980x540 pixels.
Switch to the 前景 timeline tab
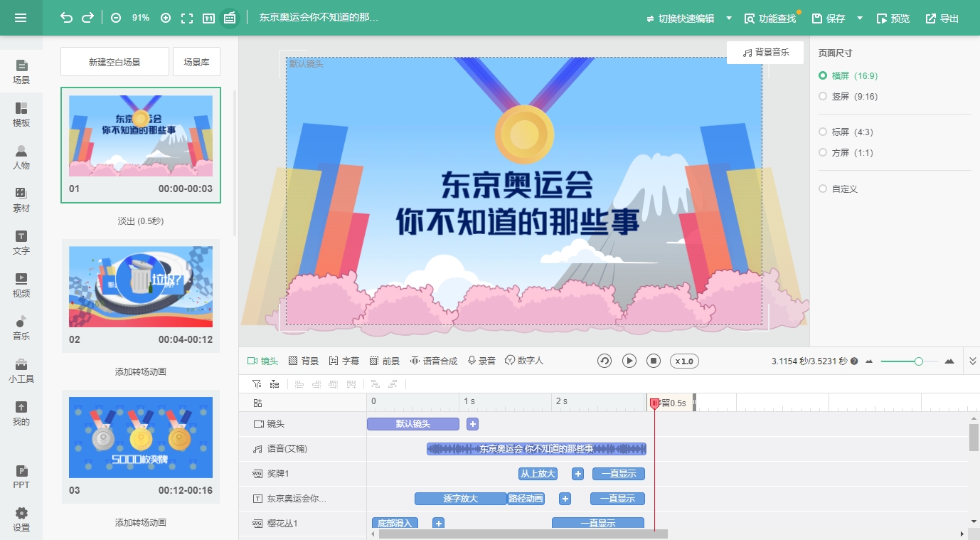385,361
